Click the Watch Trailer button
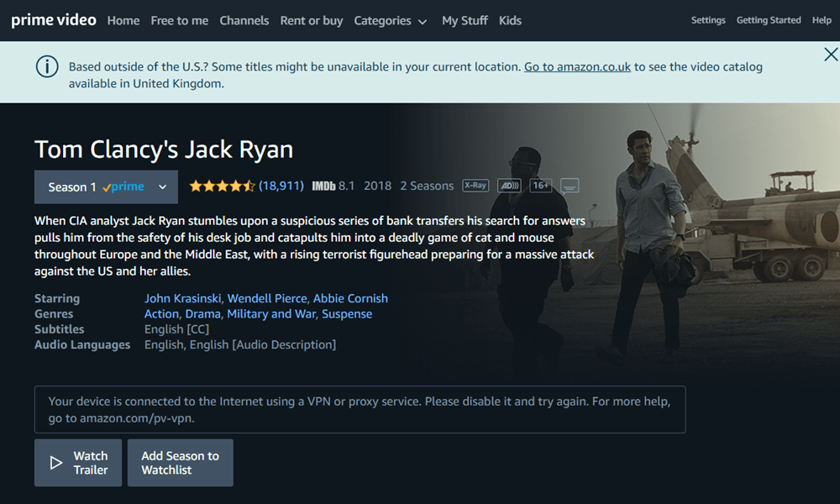Image resolution: width=840 pixels, height=504 pixels. point(78,463)
